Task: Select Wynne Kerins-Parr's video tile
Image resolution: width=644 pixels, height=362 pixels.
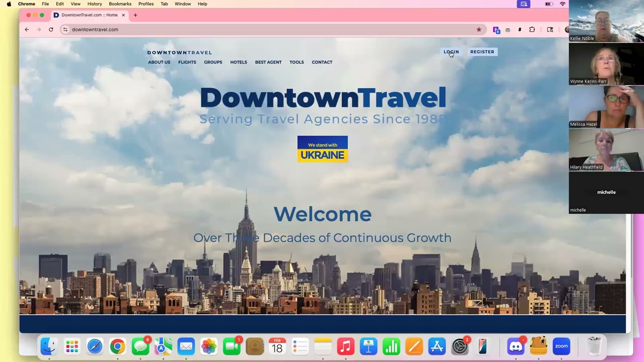Action: (606, 64)
